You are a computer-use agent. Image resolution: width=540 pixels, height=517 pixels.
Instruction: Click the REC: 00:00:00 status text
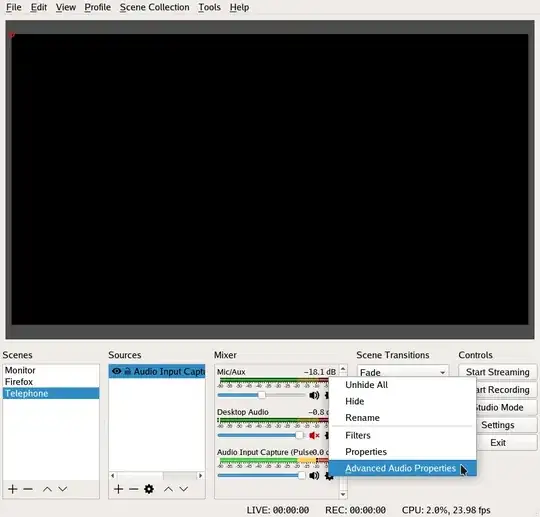coord(355,510)
